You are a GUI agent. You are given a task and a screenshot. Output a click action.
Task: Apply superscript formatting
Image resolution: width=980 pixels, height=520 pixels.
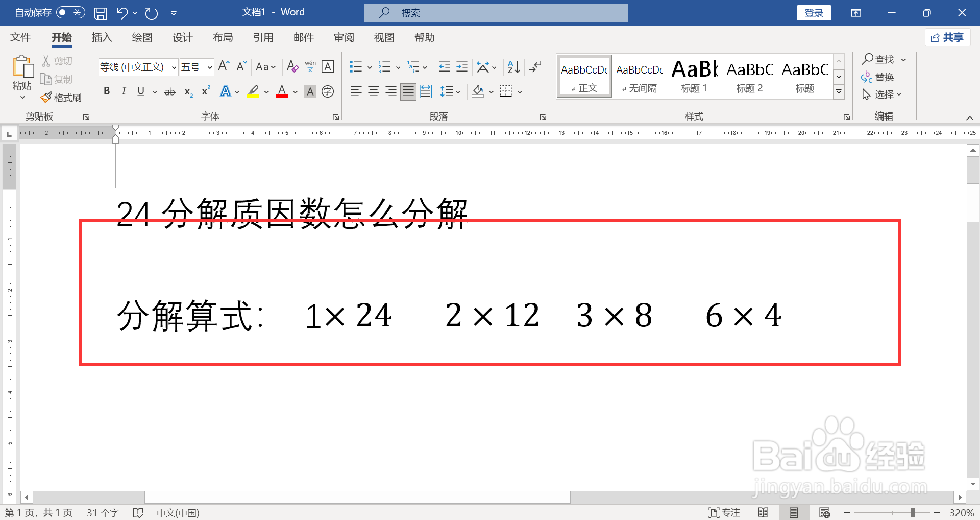(205, 91)
